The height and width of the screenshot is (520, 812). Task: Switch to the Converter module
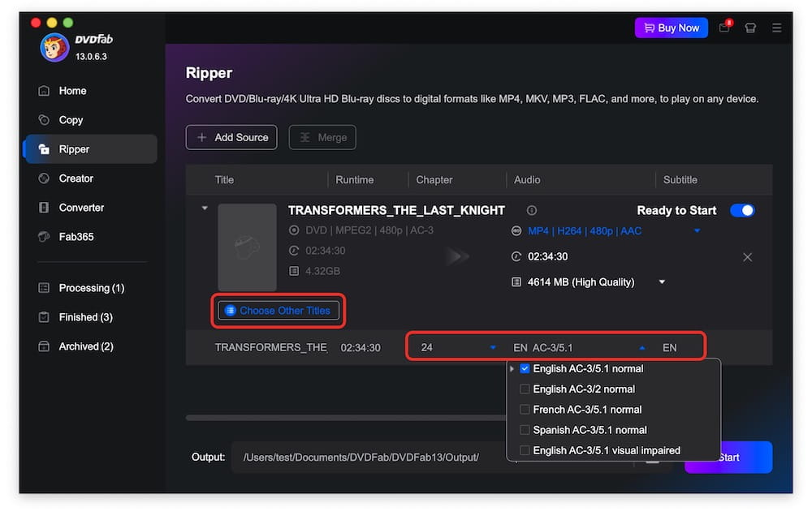81,208
